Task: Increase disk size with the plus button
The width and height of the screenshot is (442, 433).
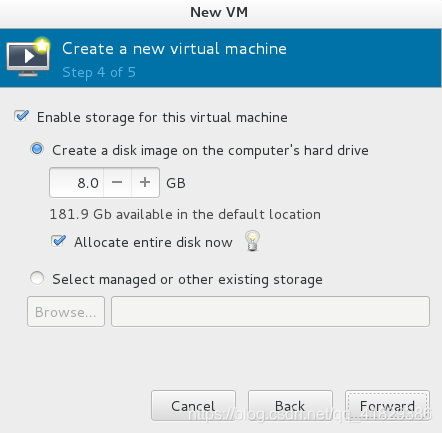Action: [145, 182]
